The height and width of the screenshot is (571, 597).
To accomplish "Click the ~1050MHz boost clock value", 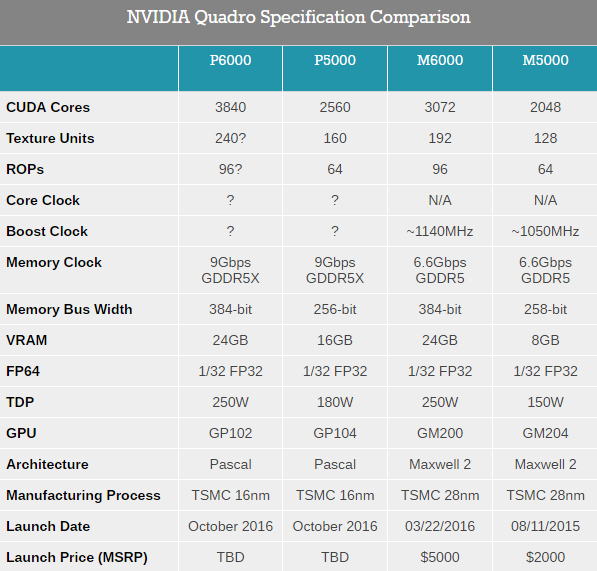I will point(545,231).
